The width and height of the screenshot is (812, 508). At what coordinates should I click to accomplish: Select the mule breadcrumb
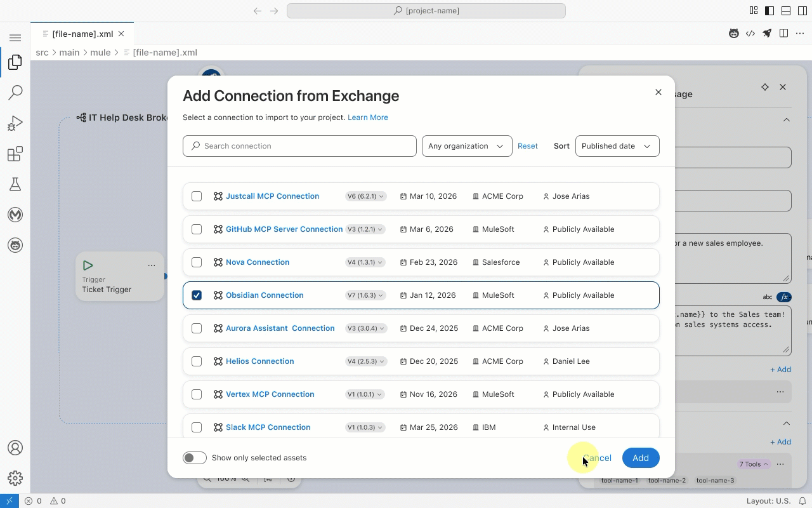pyautogui.click(x=100, y=53)
